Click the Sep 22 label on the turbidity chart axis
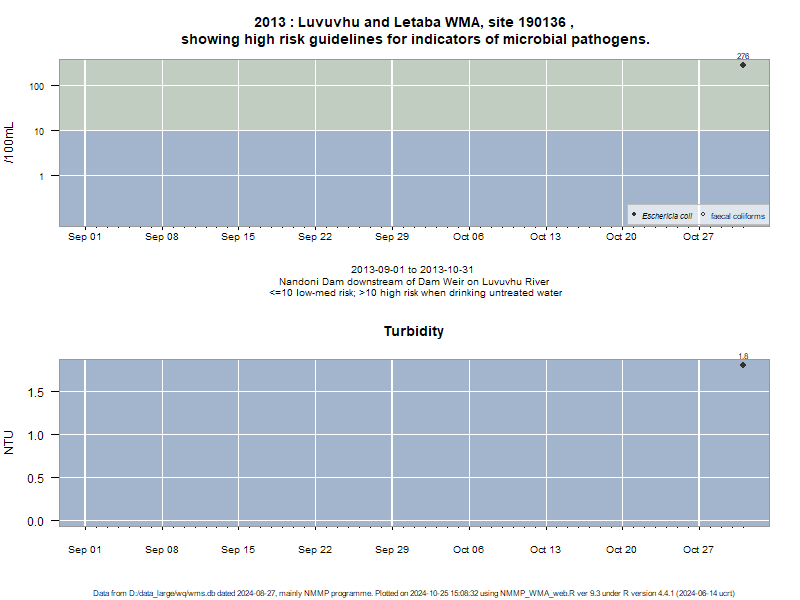This screenshot has width=800, height=600. click(x=315, y=549)
